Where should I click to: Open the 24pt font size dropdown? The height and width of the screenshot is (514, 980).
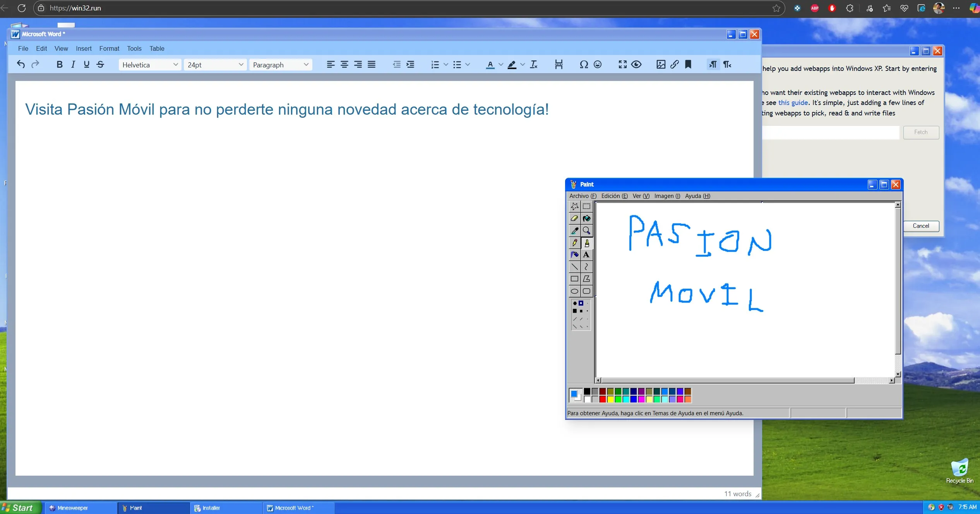(x=215, y=65)
